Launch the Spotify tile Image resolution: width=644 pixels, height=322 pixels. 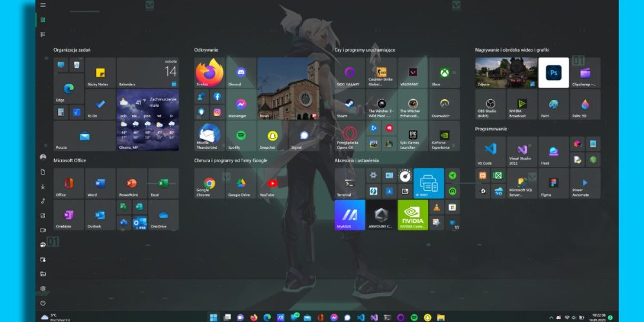241,136
